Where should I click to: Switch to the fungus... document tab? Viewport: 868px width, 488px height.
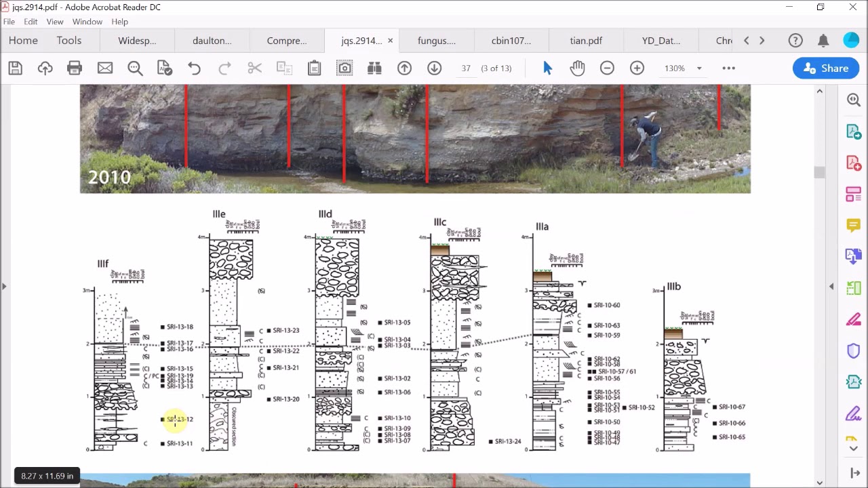(436, 41)
